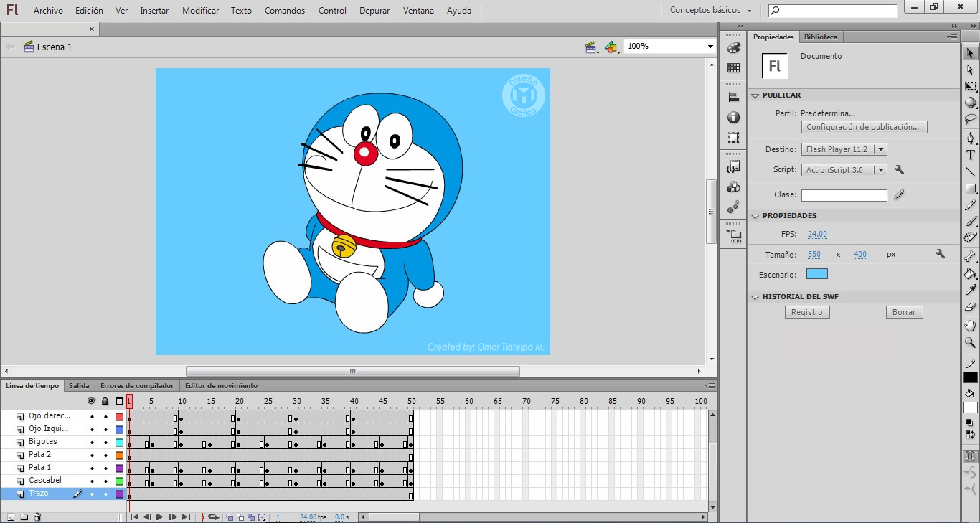
Task: Collapse the PROPIEDADES section
Action: coord(755,216)
